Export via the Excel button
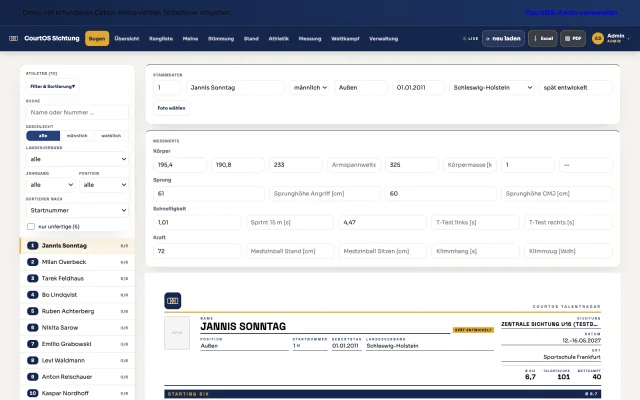This screenshot has width=640, height=400. point(542,38)
